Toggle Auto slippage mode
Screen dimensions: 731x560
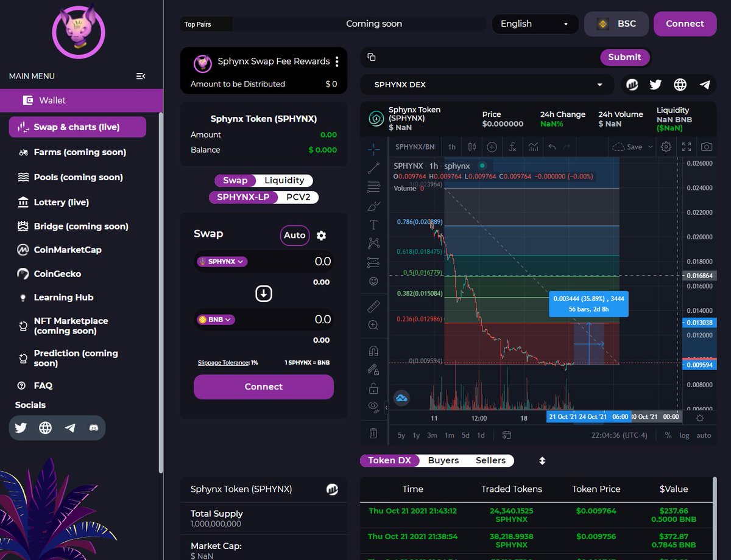295,236
